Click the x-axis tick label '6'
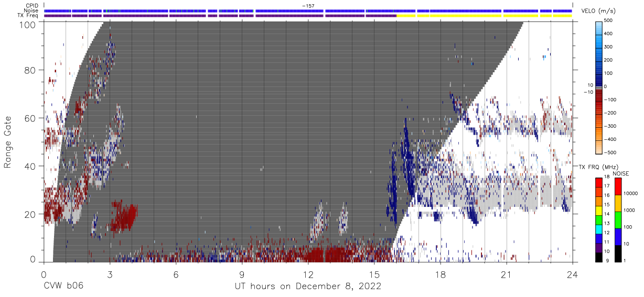 pyautogui.click(x=176, y=274)
